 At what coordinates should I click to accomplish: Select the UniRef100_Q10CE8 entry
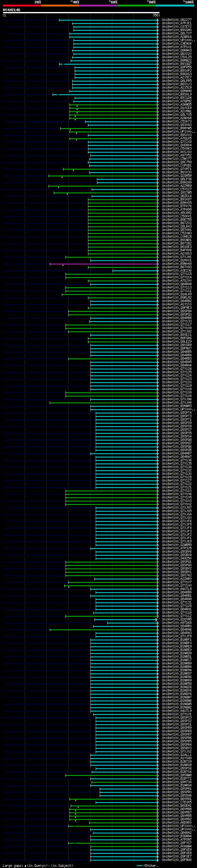(x=176, y=108)
